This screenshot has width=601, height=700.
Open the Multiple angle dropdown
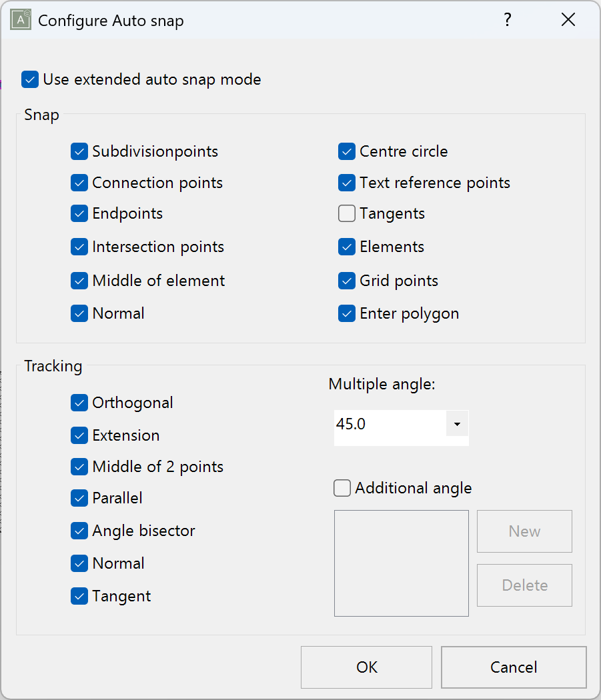click(458, 424)
